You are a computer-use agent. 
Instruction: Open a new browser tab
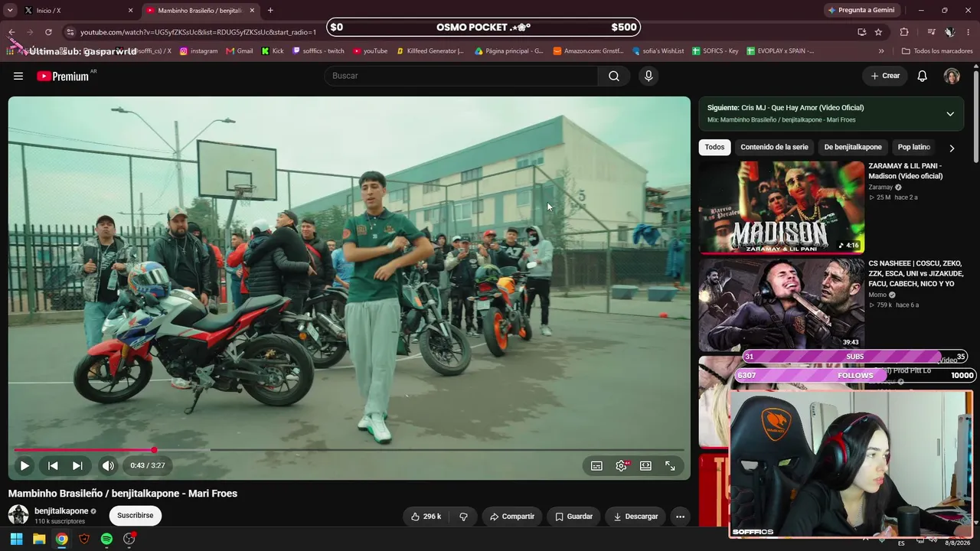[x=270, y=11]
